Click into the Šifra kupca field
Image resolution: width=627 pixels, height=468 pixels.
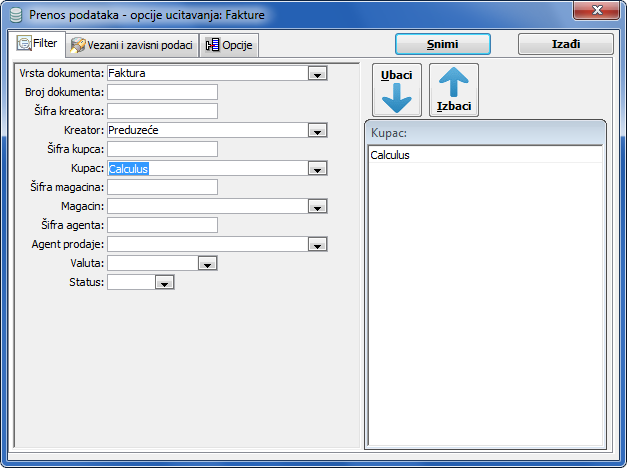162,149
